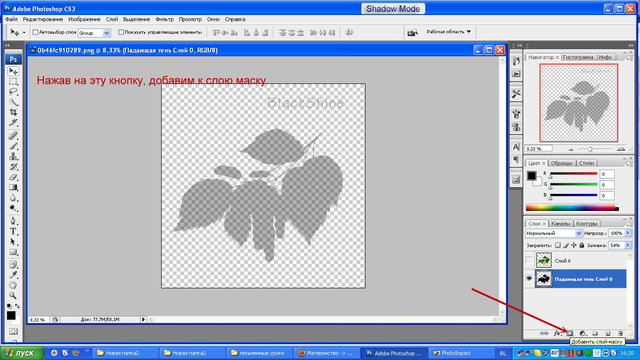The height and width of the screenshot is (360, 640).
Task: Click the Add layer mask icon
Action: 570,333
